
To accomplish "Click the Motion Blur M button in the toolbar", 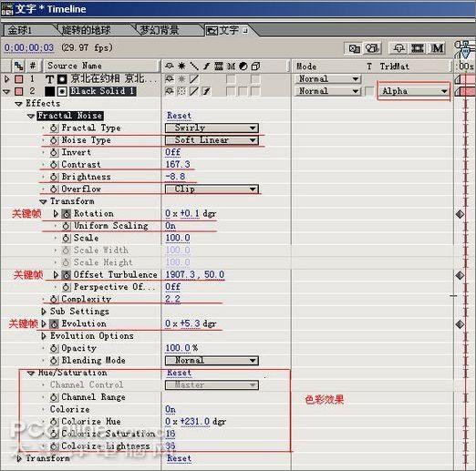I will pyautogui.click(x=438, y=48).
